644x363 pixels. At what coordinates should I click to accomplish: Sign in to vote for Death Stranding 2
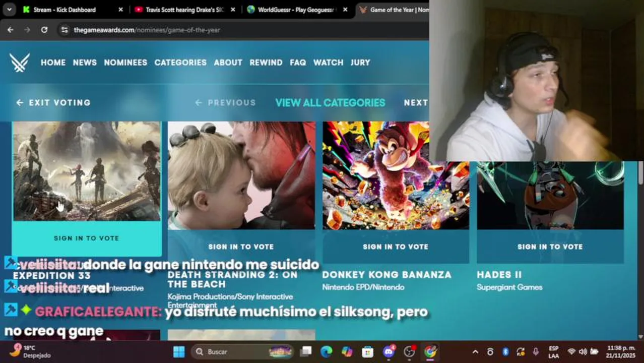click(x=241, y=247)
